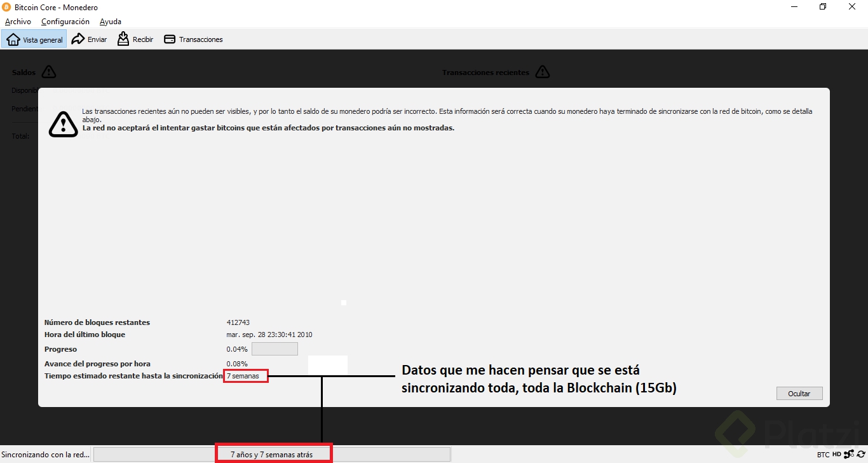Click the warning icon next to Saldos

click(x=48, y=72)
